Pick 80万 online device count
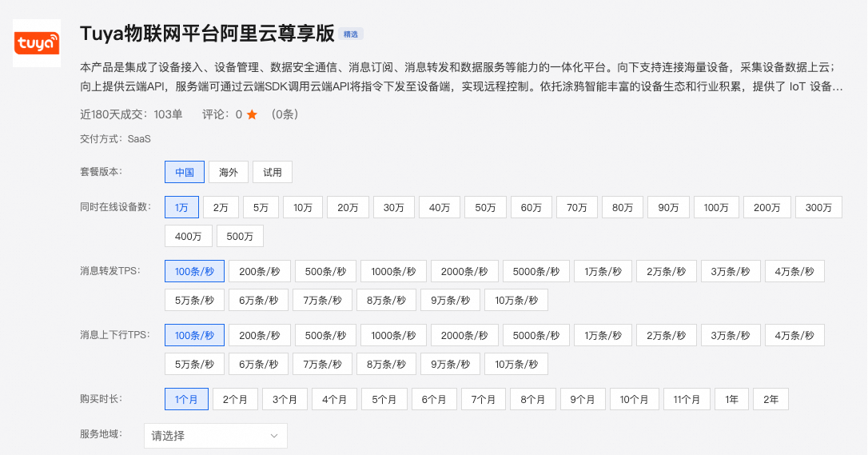 [623, 208]
